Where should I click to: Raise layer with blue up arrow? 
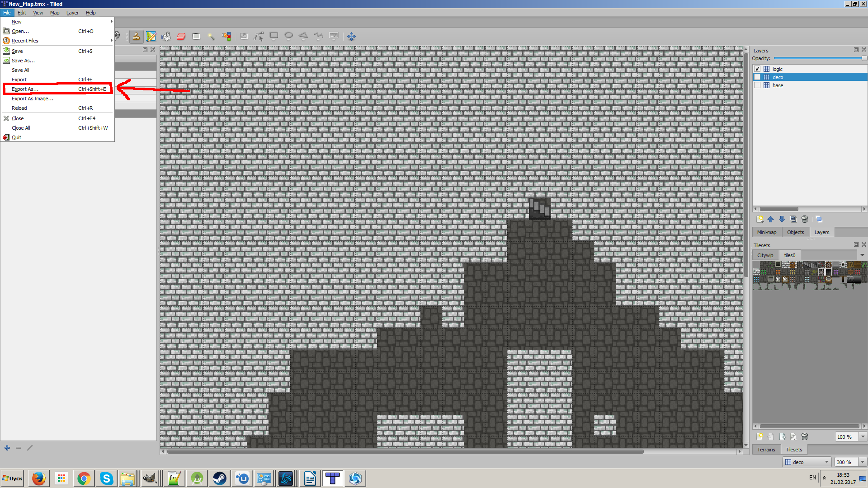pos(771,219)
